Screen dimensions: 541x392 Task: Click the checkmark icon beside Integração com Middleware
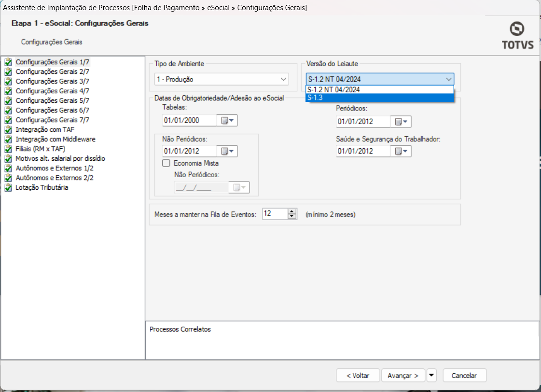point(8,140)
